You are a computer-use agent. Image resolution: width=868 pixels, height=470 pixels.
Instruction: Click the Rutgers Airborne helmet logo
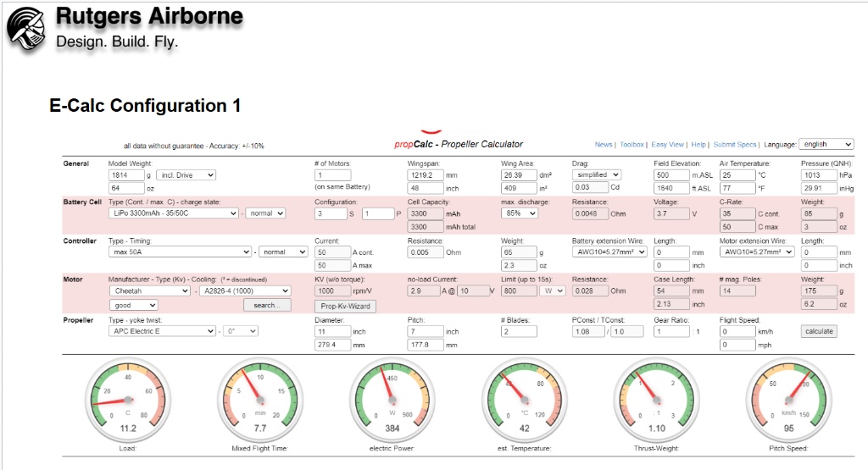(27, 28)
